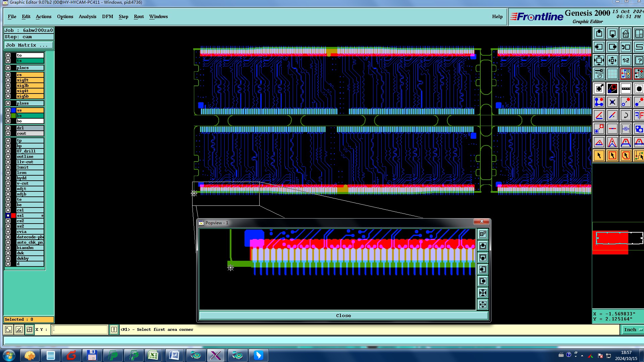Toggle checkbox for layer sig2t
The width and height of the screenshot is (644, 362).
click(8, 80)
